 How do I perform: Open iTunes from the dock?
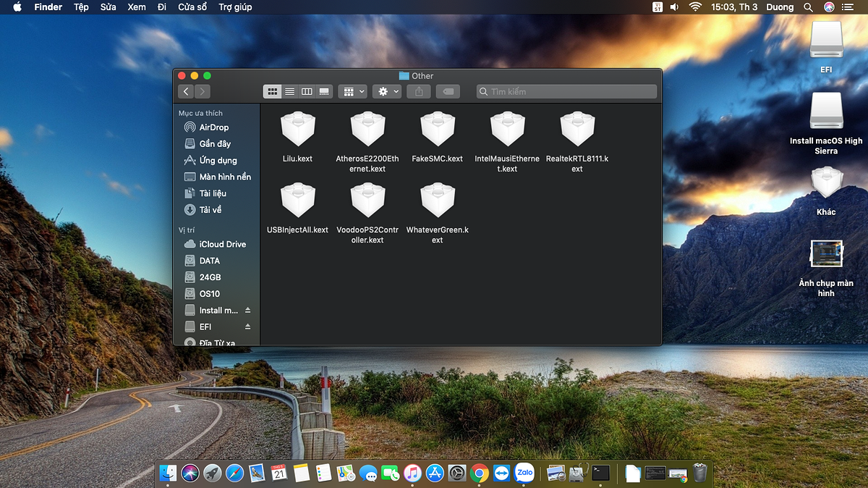[412, 474]
